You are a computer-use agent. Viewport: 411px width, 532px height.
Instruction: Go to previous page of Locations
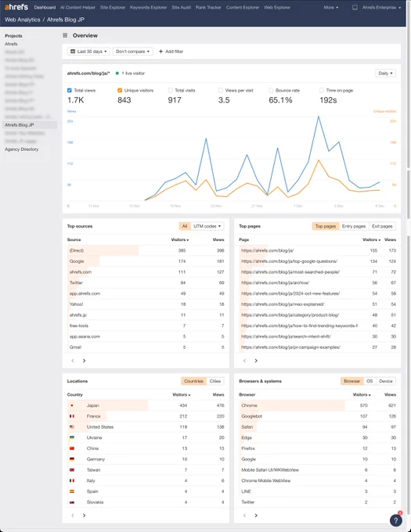pos(73,516)
